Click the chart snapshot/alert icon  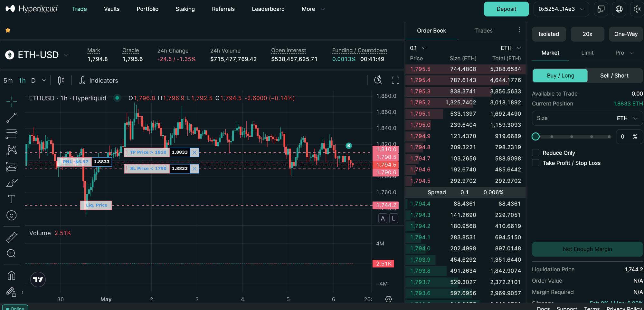(378, 80)
